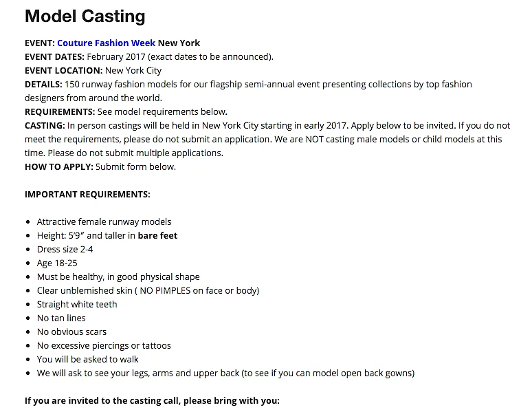Click the 'Must be healthy' requirement line

click(118, 277)
